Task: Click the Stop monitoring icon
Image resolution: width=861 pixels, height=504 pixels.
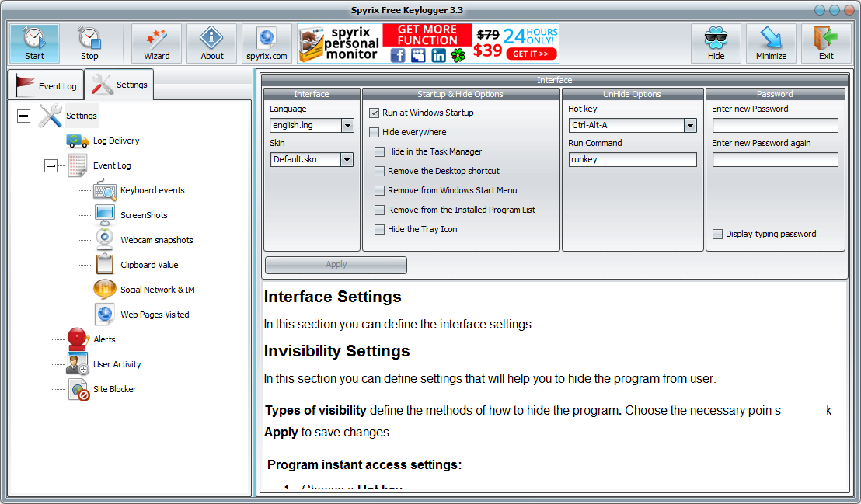Action: point(89,43)
